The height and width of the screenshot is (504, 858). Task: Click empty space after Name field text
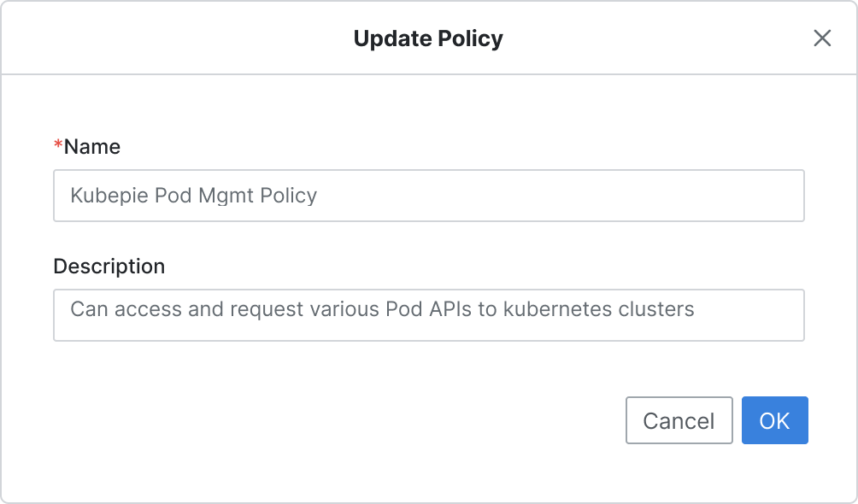[x=558, y=196]
